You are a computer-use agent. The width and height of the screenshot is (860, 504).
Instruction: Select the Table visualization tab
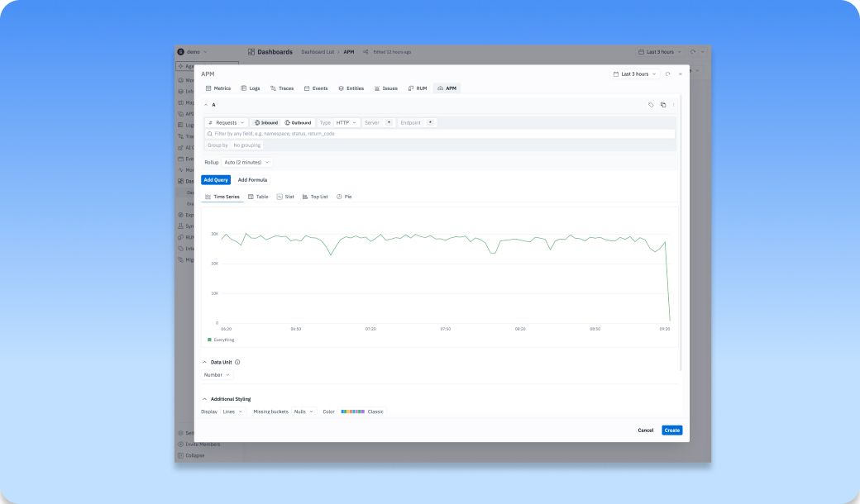258,197
